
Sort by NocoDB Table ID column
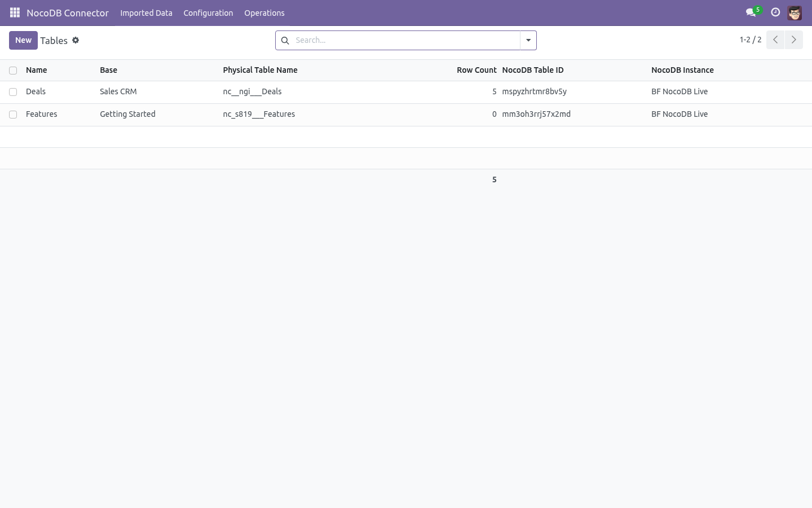coord(533,70)
